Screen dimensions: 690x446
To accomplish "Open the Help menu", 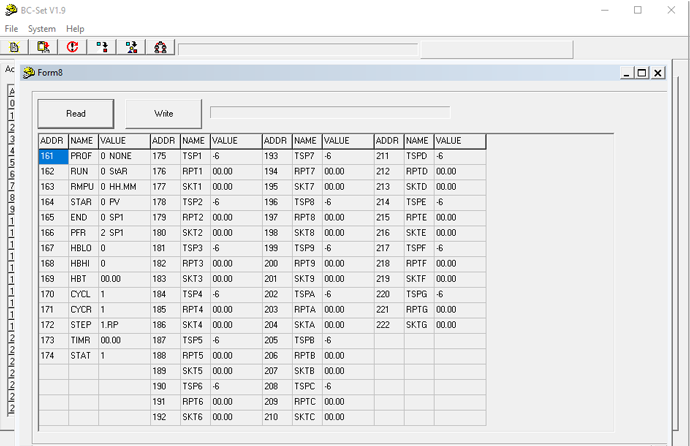I will click(x=75, y=29).
